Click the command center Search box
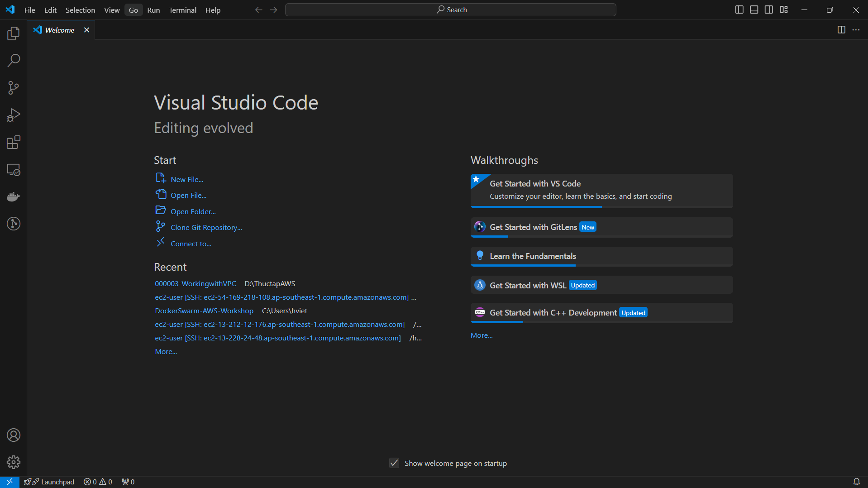The image size is (868, 488). [x=450, y=10]
